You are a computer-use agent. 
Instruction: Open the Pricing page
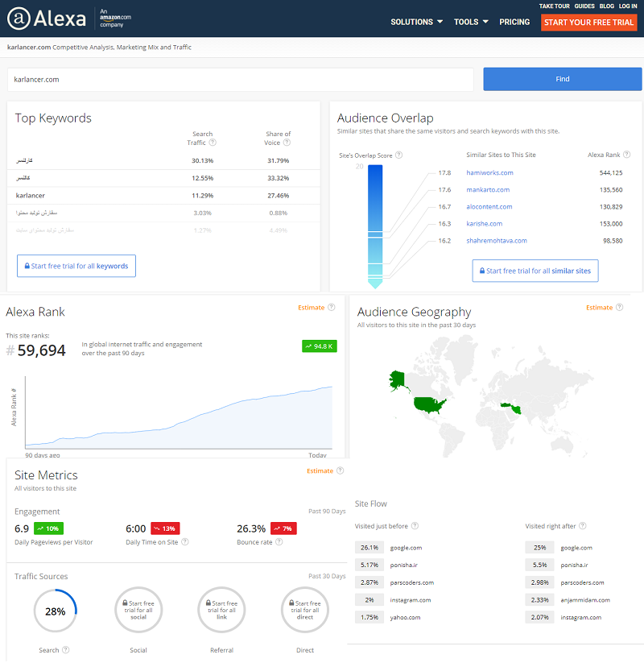(x=514, y=22)
